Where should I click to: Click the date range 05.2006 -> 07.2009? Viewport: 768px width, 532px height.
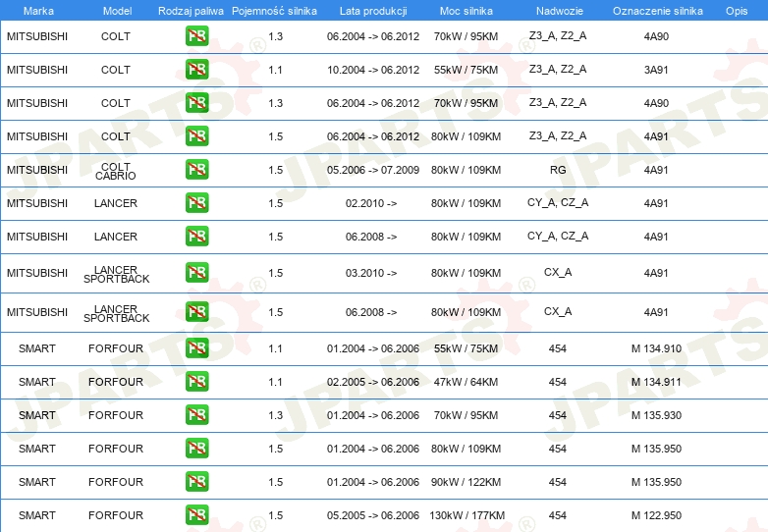click(373, 170)
